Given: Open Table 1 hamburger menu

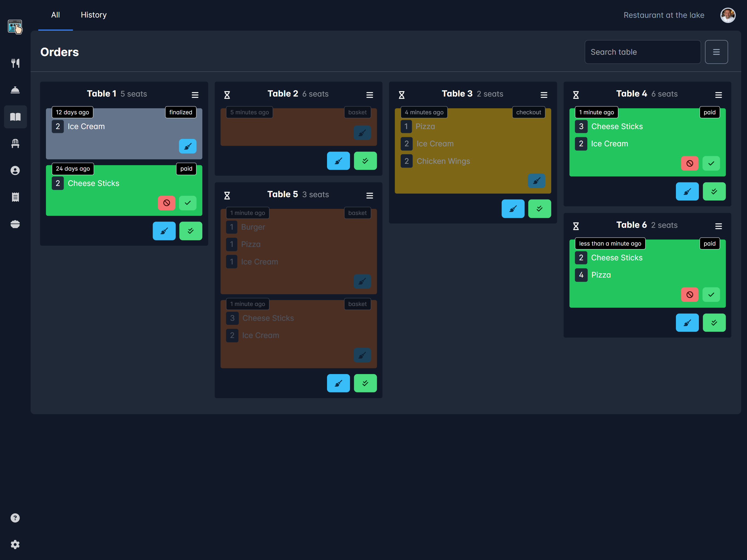Looking at the screenshot, I should tap(195, 95).
